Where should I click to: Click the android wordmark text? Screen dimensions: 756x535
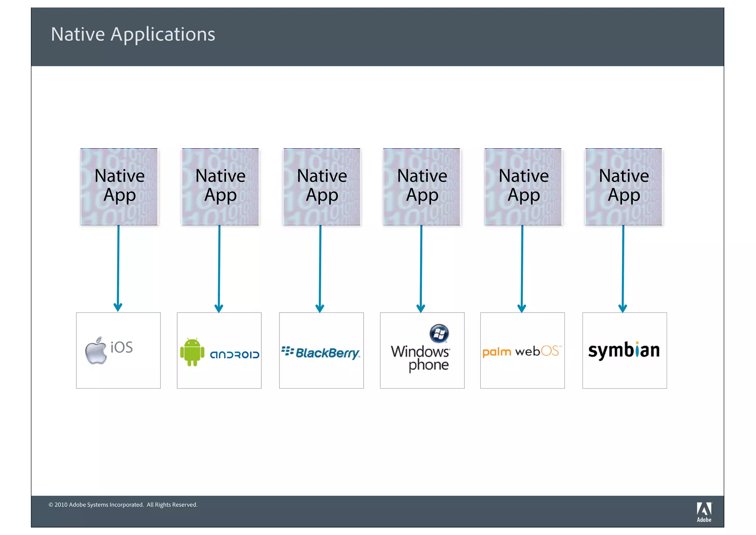tap(234, 355)
